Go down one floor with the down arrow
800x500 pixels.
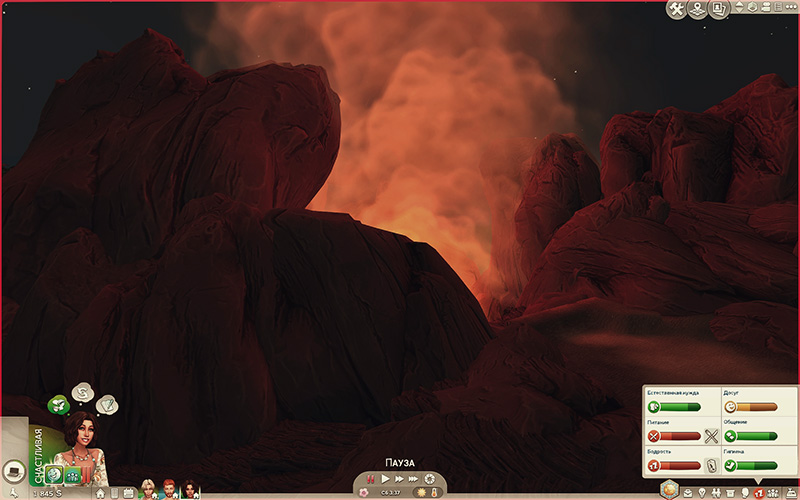[x=740, y=10]
